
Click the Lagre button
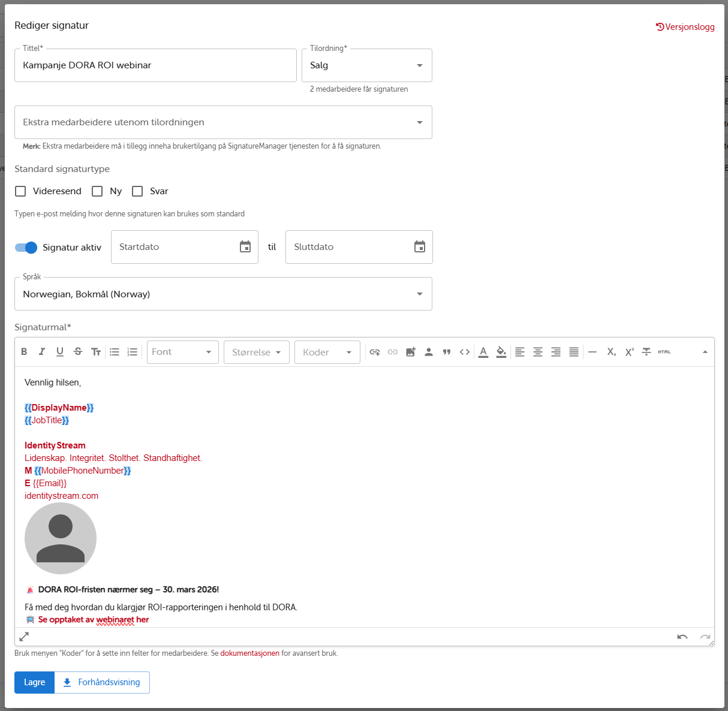pyautogui.click(x=34, y=682)
